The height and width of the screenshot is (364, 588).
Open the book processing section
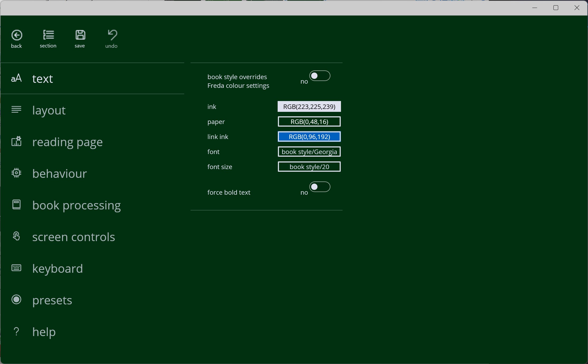[77, 205]
